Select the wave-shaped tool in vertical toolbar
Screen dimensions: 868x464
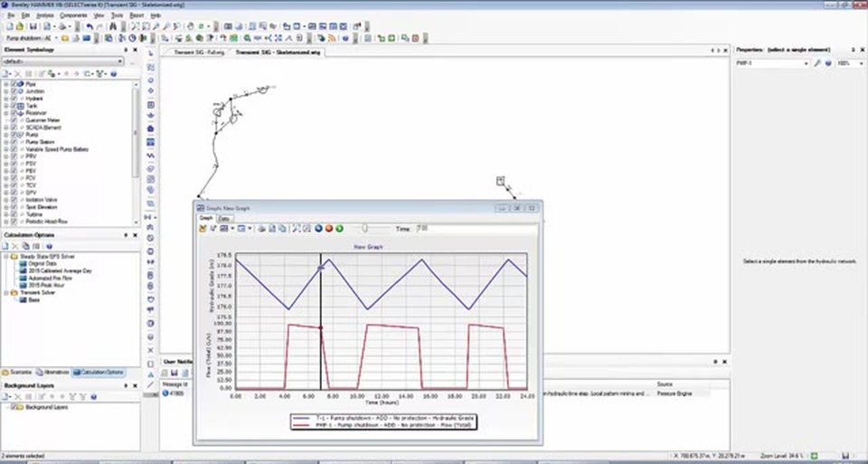tap(151, 156)
